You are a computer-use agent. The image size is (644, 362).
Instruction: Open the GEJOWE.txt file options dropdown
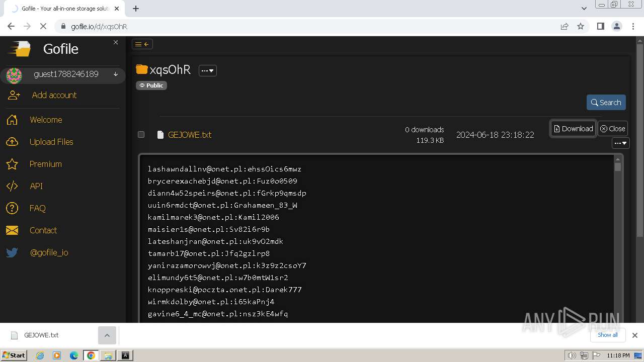click(x=621, y=143)
